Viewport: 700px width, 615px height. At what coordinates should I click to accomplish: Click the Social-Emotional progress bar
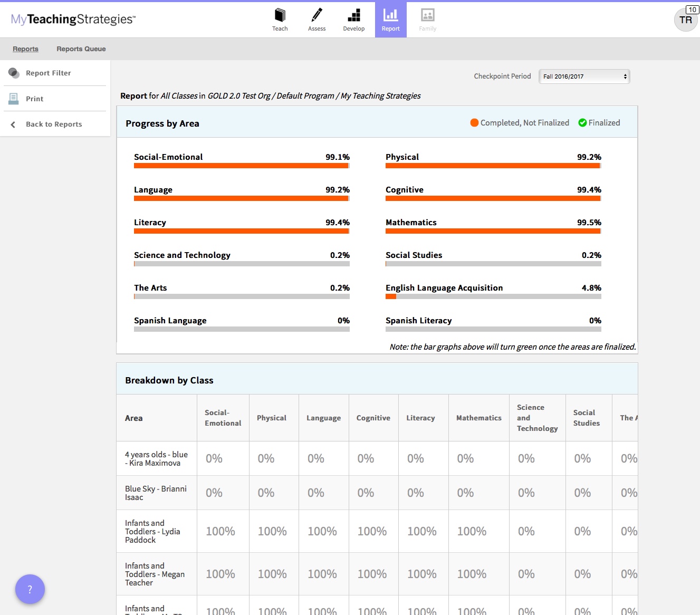(241, 165)
